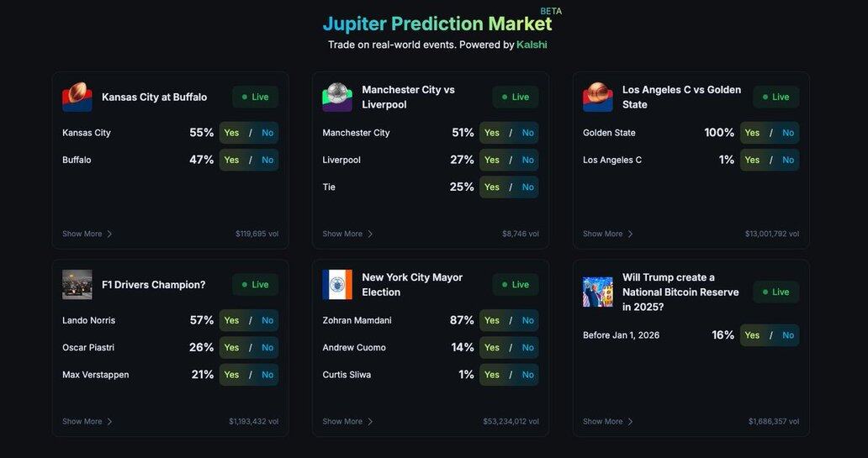Screen dimensions: 868x458
Task: Click the soccer ball icon for Manchester City vs Liverpool
Action: 337,97
